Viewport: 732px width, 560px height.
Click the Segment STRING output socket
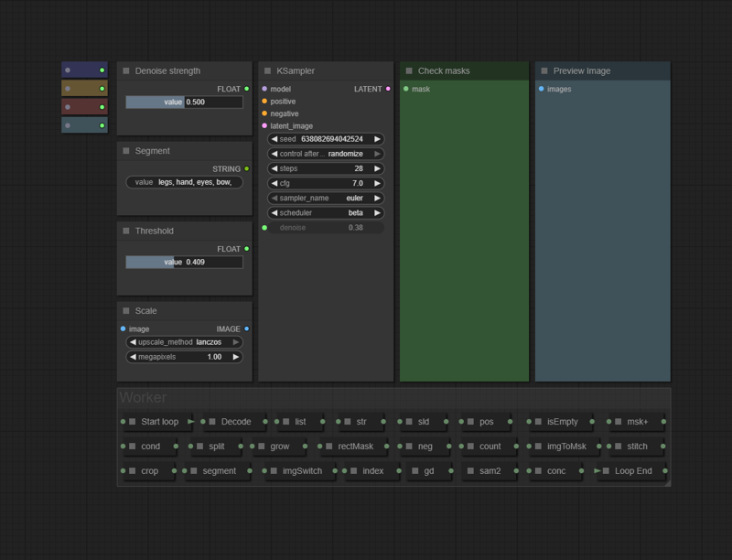point(246,169)
